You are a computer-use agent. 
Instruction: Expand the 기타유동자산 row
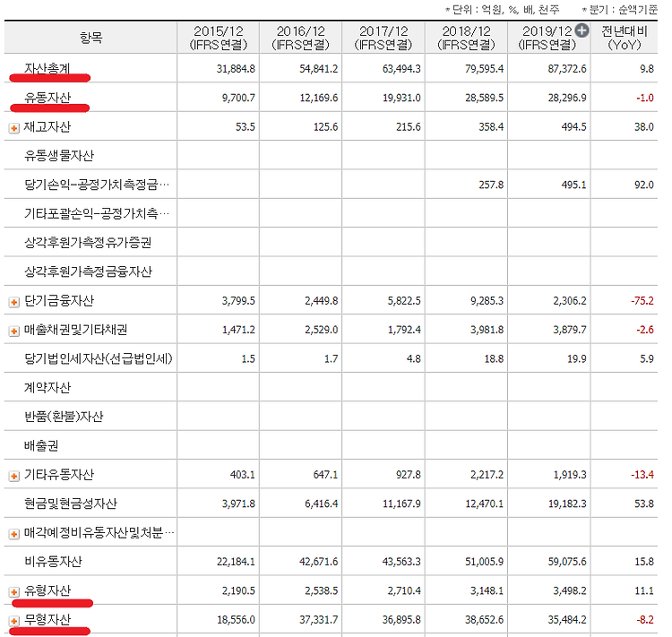point(13,476)
